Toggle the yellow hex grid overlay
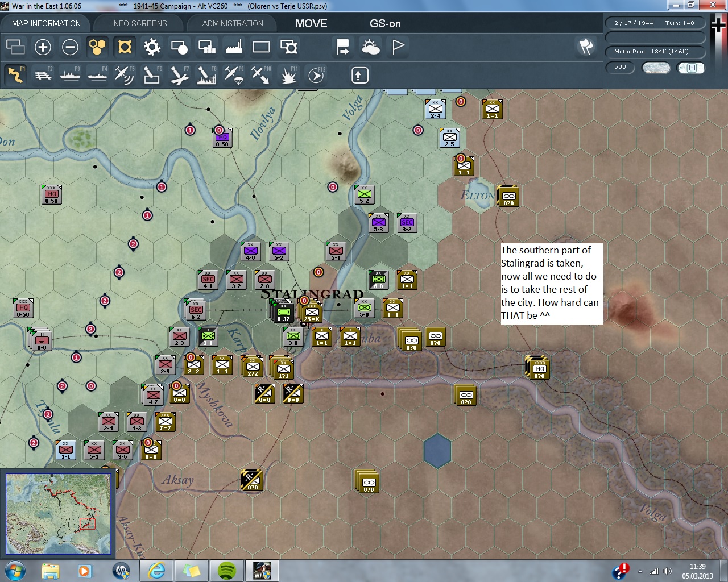This screenshot has height=582, width=728. click(x=97, y=47)
